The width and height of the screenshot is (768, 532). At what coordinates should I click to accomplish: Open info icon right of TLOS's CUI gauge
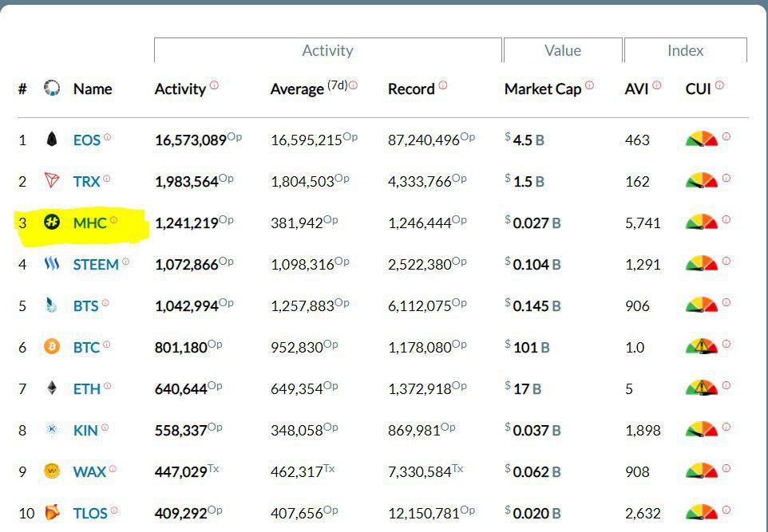(x=726, y=510)
